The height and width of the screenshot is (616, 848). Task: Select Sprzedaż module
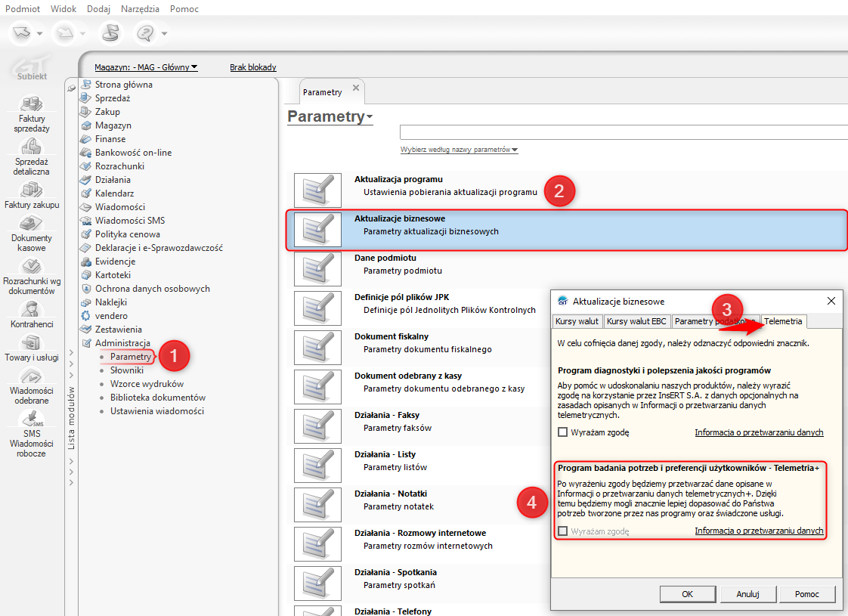[113, 98]
